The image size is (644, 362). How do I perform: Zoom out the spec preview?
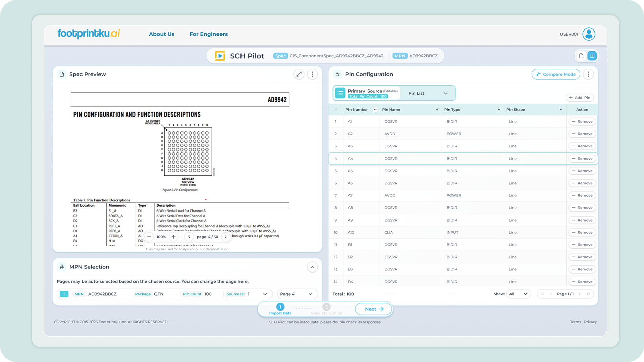[149, 237]
